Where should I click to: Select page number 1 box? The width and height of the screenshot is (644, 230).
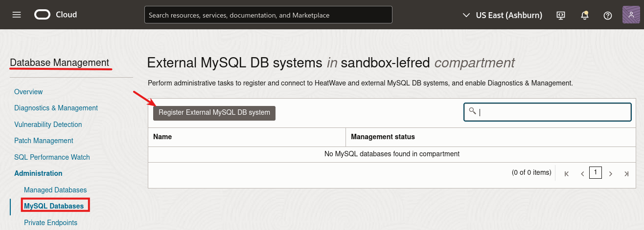596,172
